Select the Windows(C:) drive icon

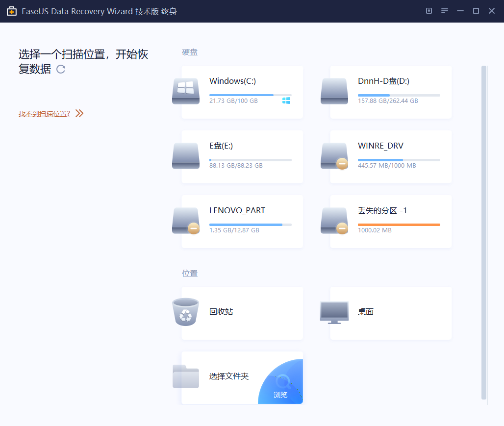[x=186, y=91]
